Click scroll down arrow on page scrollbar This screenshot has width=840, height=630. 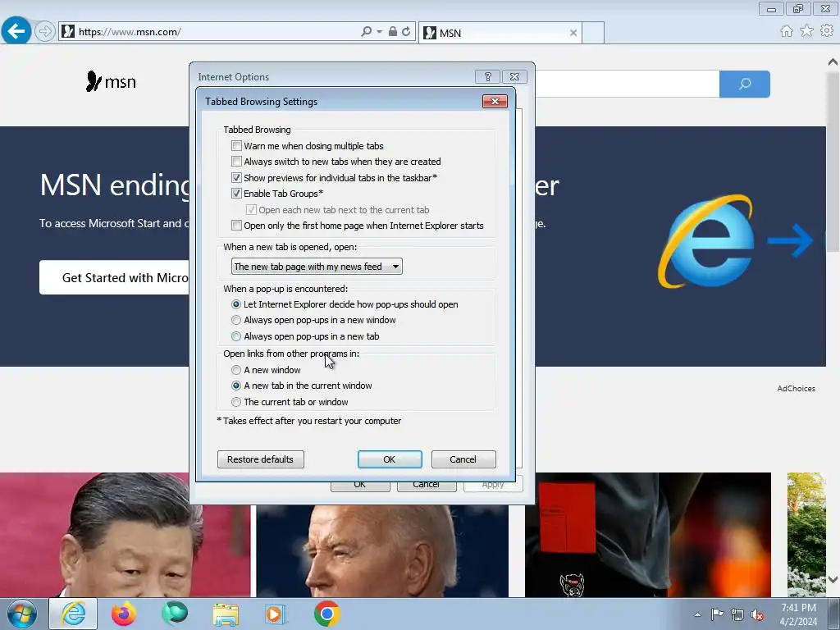point(833,579)
